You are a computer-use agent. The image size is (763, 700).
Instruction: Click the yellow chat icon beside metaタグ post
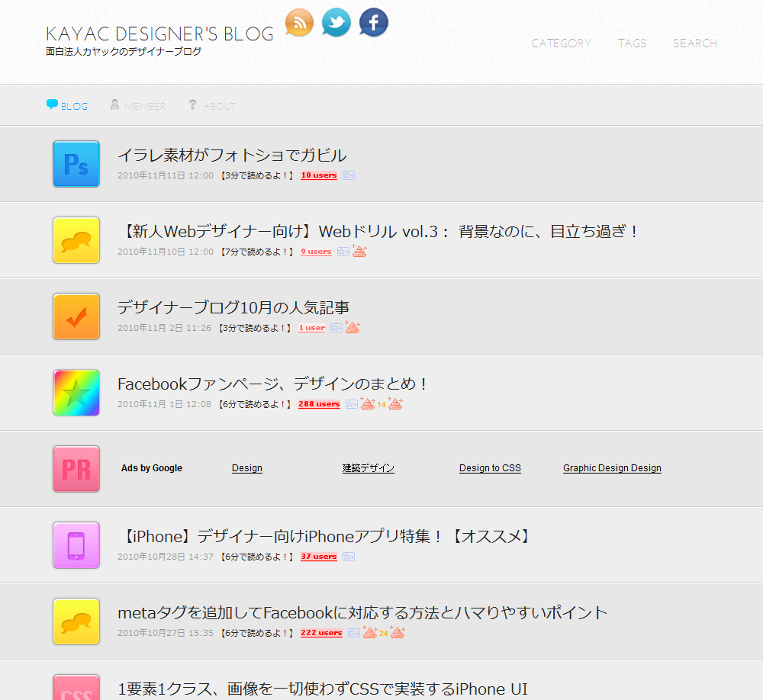(x=76, y=621)
